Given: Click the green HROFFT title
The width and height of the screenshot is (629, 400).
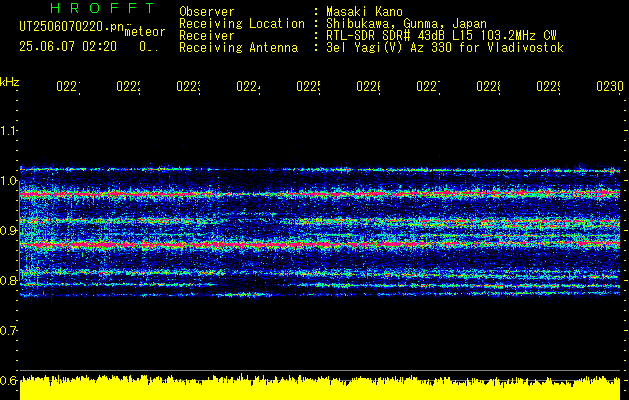Looking at the screenshot, I should (103, 8).
